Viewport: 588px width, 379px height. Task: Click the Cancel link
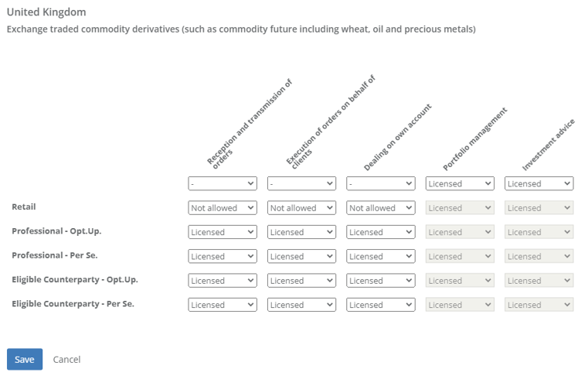pyautogui.click(x=66, y=359)
